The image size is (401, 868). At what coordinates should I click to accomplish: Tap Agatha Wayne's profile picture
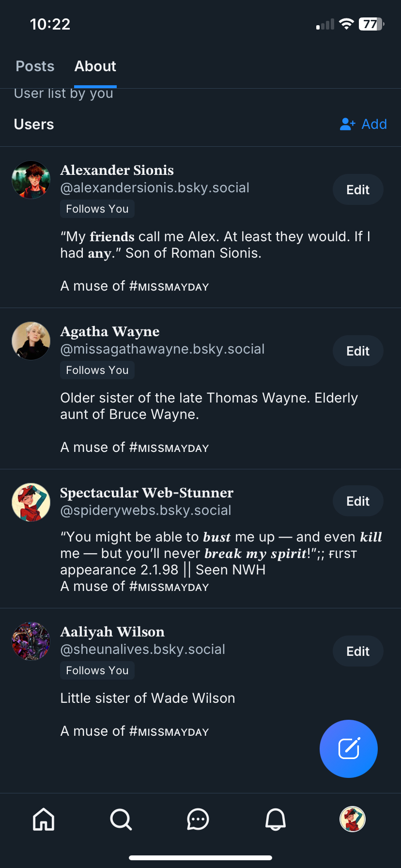pos(31,341)
